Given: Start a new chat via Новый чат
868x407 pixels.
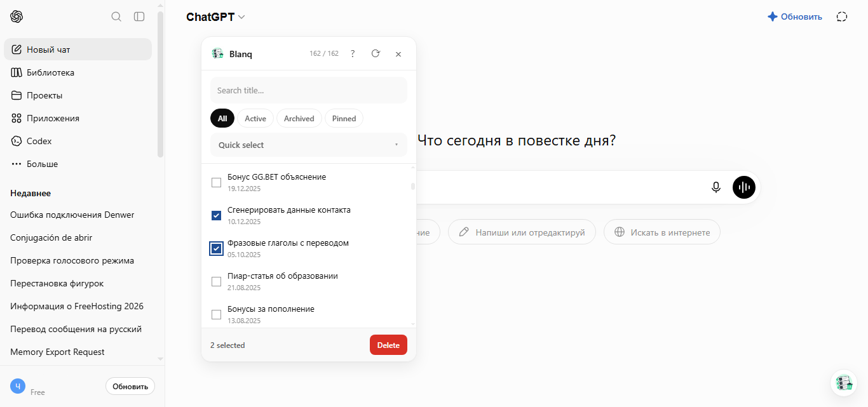Looking at the screenshot, I should (78, 50).
